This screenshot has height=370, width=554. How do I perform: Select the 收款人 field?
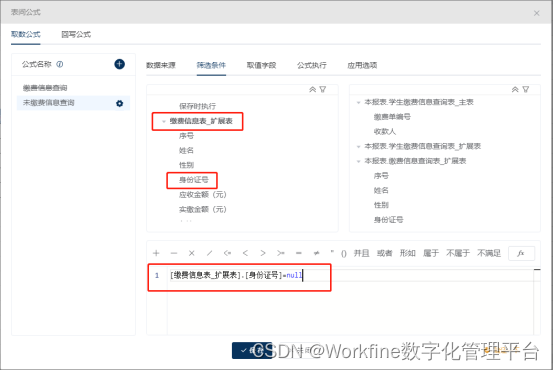(x=385, y=132)
